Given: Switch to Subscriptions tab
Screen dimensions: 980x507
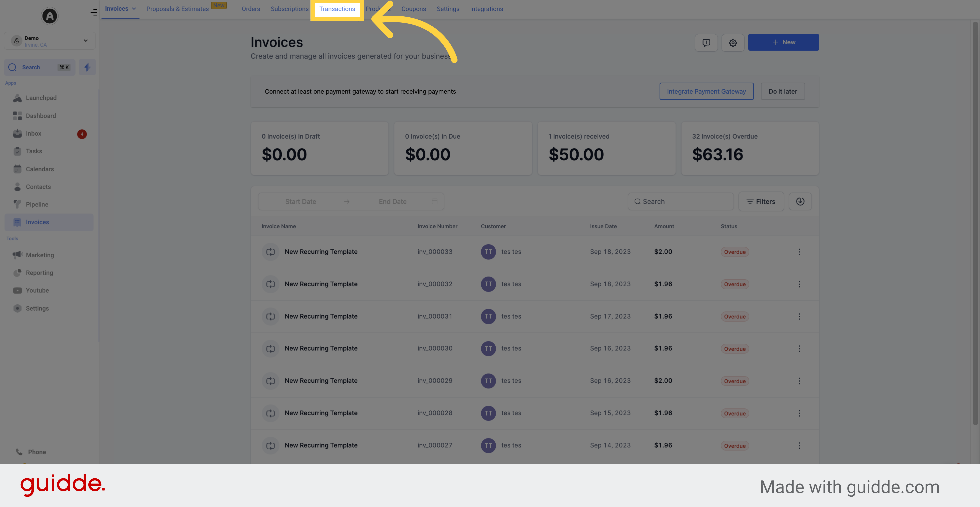Looking at the screenshot, I should (x=290, y=9).
